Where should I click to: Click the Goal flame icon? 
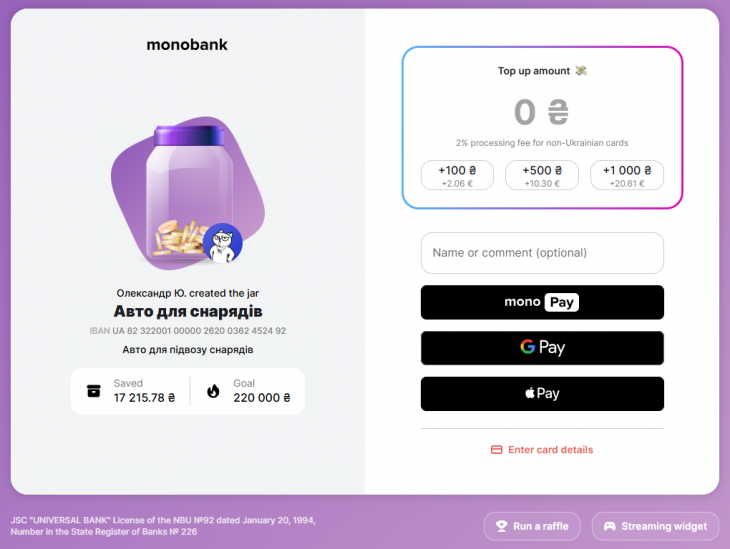[213, 391]
